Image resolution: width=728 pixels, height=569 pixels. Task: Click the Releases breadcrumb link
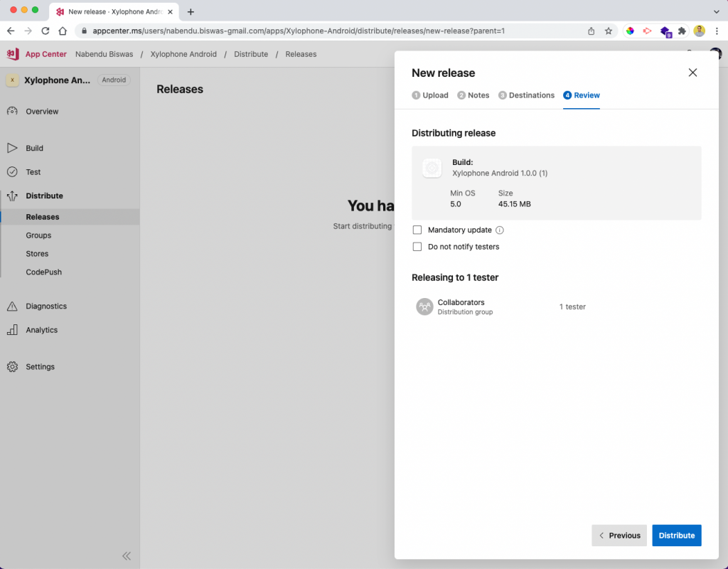click(x=301, y=54)
